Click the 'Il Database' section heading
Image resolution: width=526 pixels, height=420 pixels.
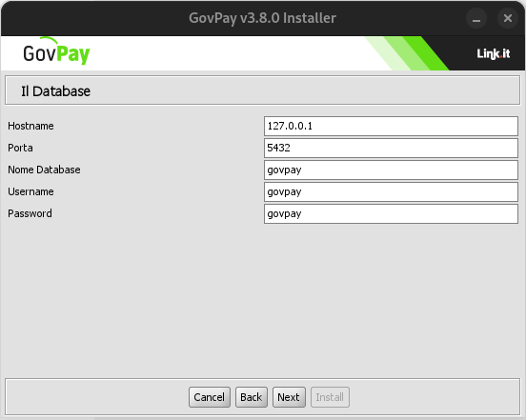pos(55,91)
